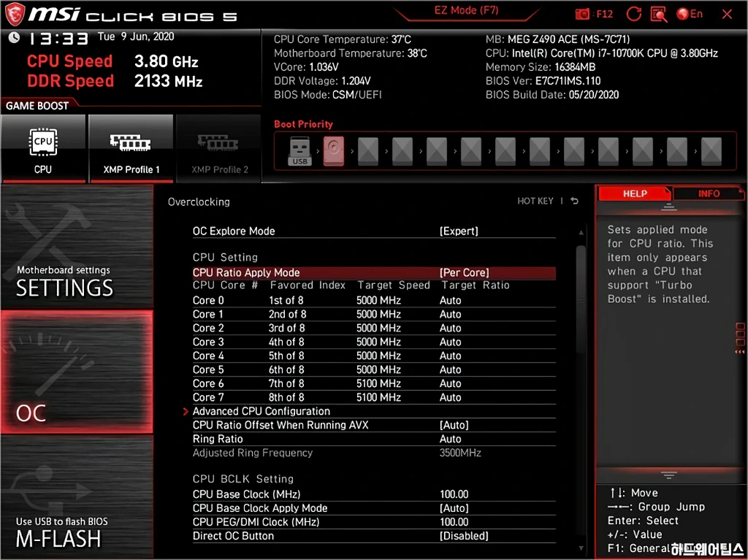
Task: Click scrollbar down arrow of settings list
Action: [581, 548]
